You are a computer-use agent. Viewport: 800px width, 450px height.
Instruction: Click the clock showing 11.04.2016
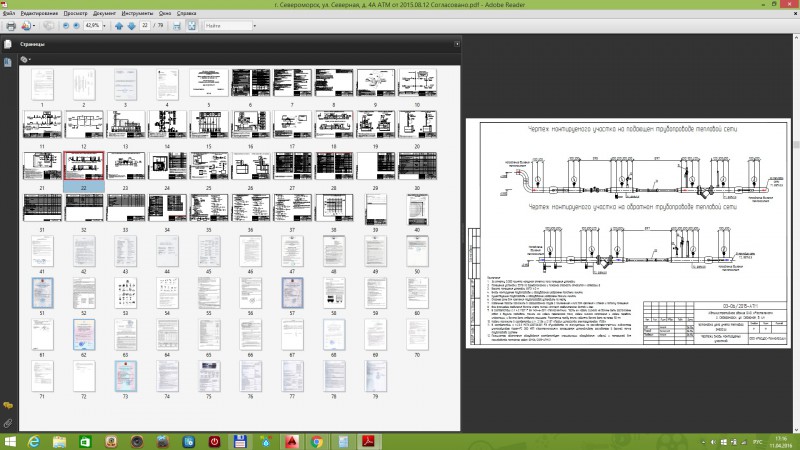point(781,442)
